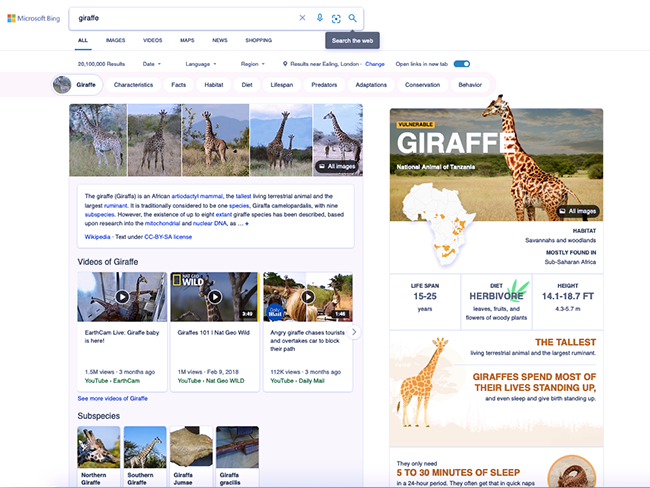Click the Videos of Giraffe heading
Viewport: 650px width, 488px height.
[108, 262]
